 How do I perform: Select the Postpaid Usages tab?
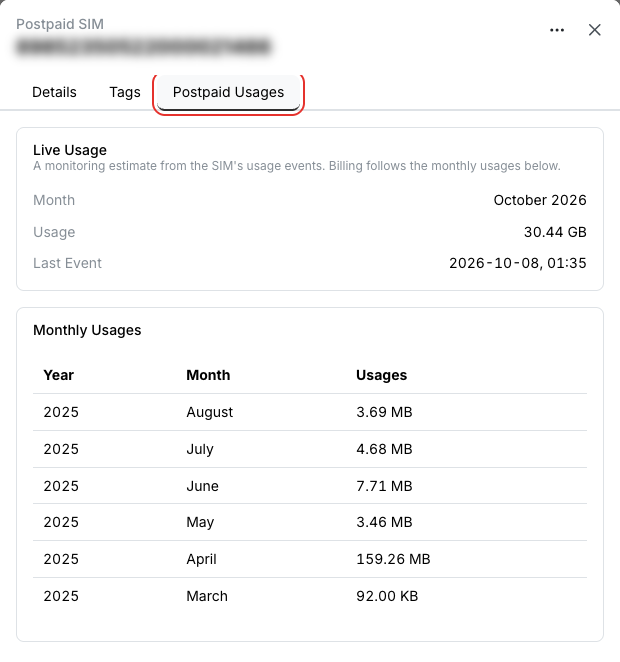tap(228, 92)
